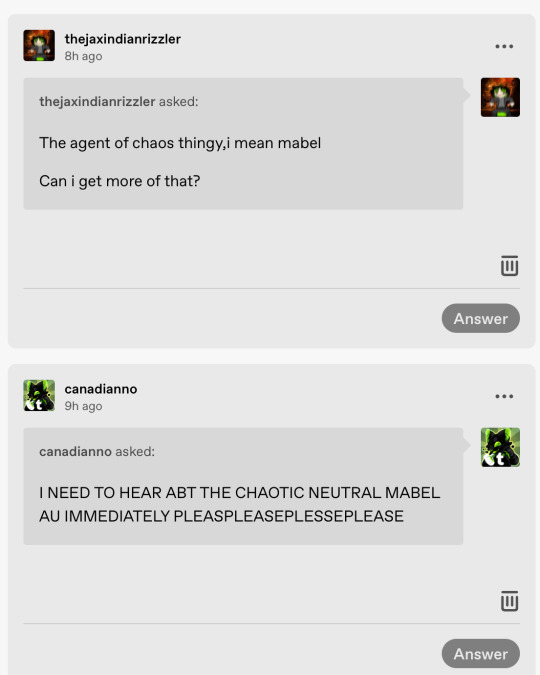Image resolution: width=540 pixels, height=675 pixels.
Task: Answer thejaxindianrizzler's question about mabel
Action: [481, 319]
